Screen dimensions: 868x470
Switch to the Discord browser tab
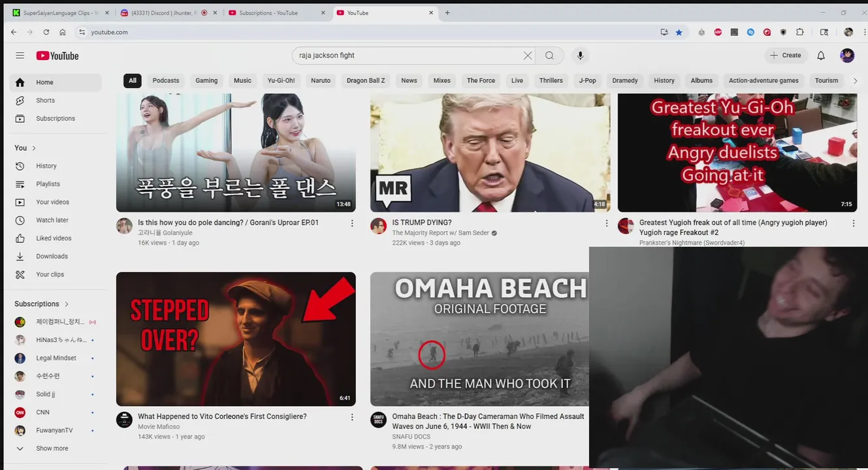[x=163, y=13]
